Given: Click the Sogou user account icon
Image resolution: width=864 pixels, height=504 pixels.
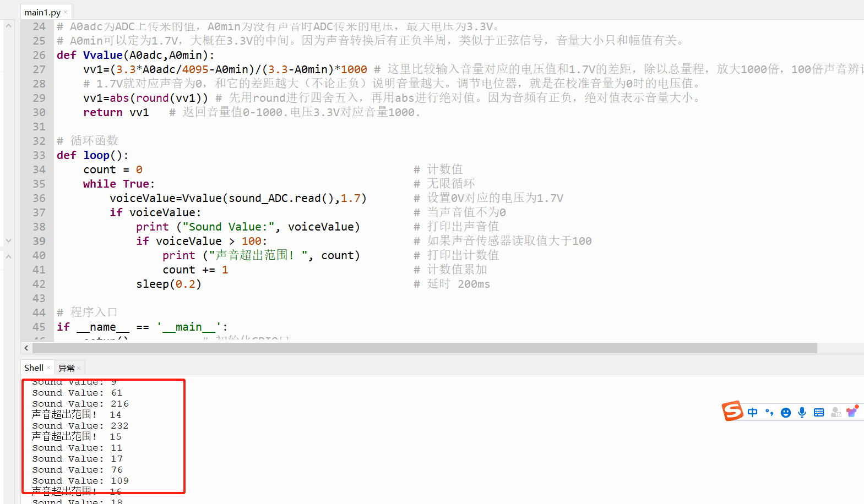Looking at the screenshot, I should coord(836,412).
